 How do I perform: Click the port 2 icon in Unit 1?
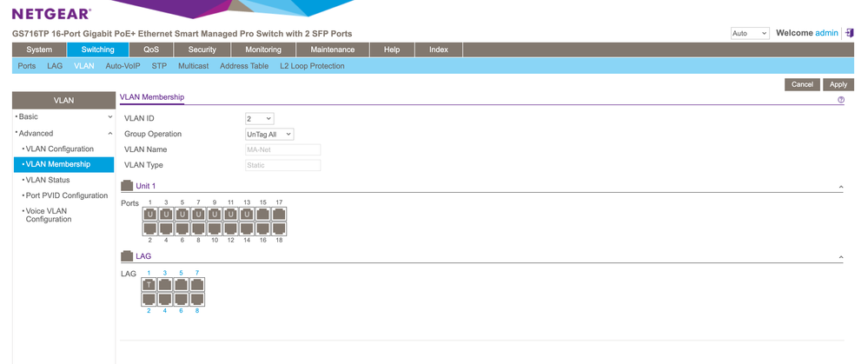click(149, 228)
